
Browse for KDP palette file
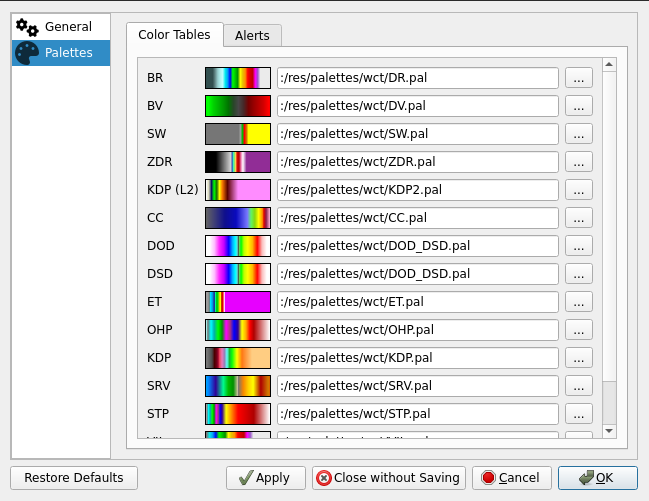click(579, 358)
